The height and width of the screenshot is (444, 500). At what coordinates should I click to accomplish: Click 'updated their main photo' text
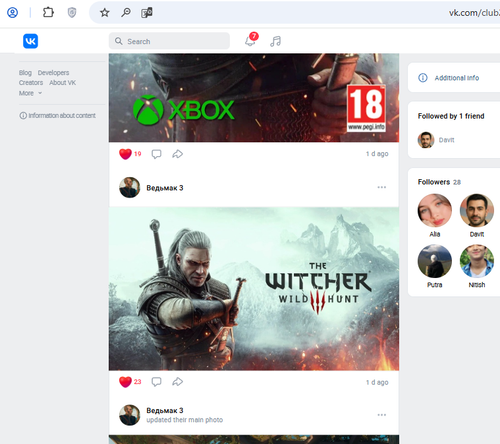(x=185, y=420)
